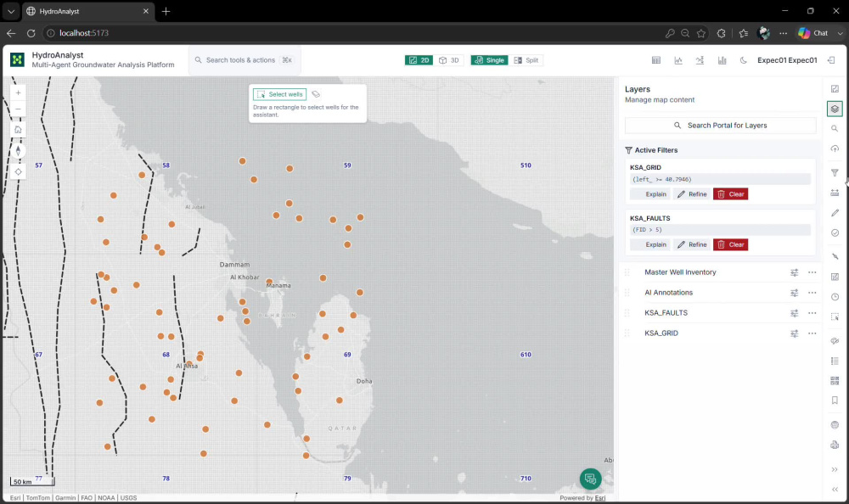
Task: Open the magnifier search icon in right sidebar
Action: click(x=835, y=129)
